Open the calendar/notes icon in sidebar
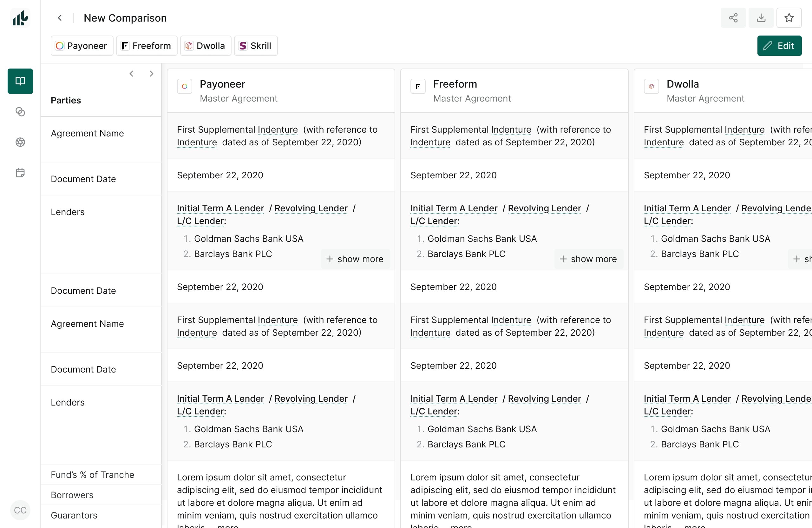This screenshot has height=528, width=812. click(20, 173)
